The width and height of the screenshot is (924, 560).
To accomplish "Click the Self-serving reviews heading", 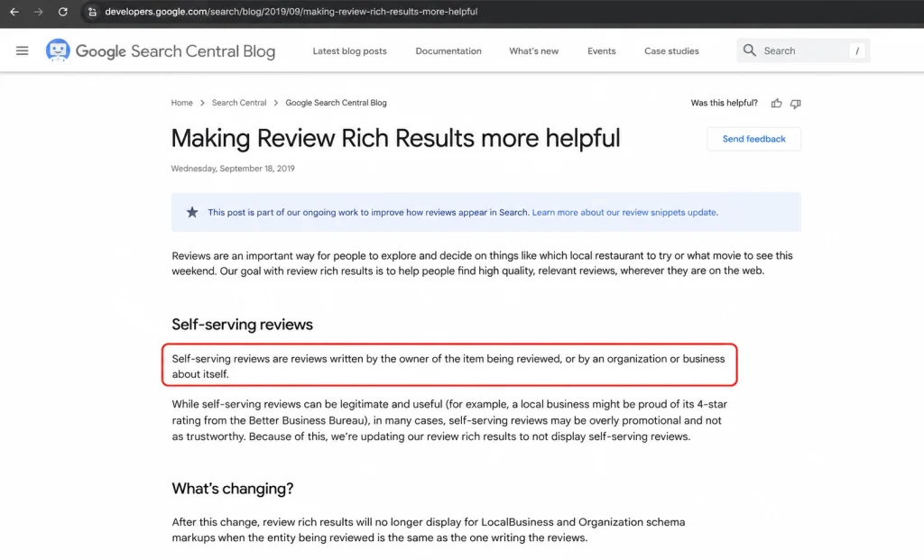I will (242, 325).
